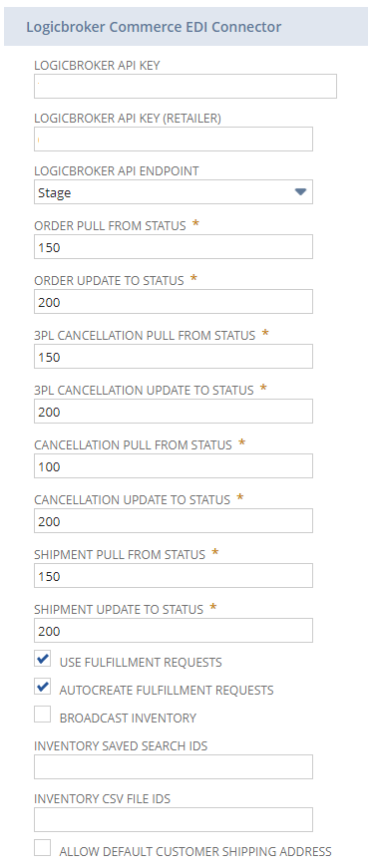Check Allow Default Customer Shipping Address
This screenshot has width=375, height=868.
pyautogui.click(x=43, y=848)
